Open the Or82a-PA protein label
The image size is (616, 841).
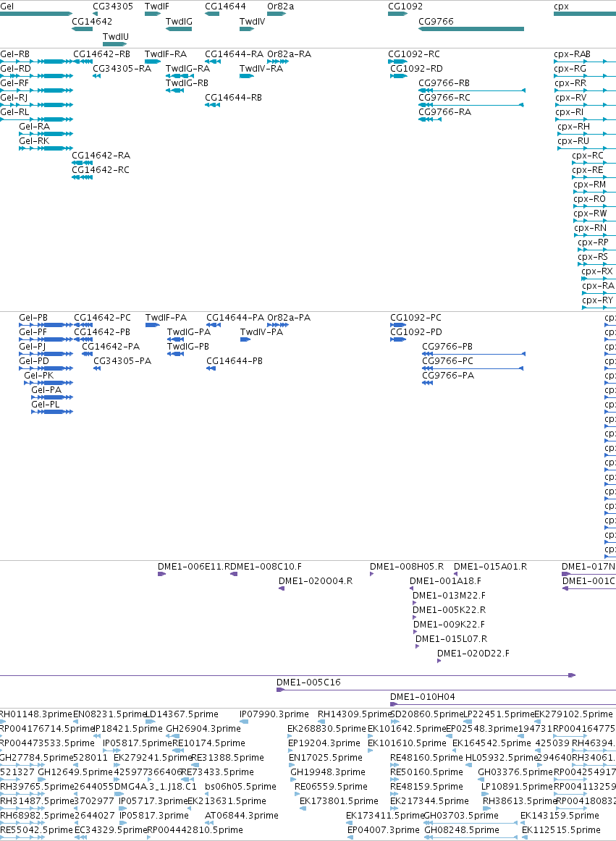(x=289, y=318)
